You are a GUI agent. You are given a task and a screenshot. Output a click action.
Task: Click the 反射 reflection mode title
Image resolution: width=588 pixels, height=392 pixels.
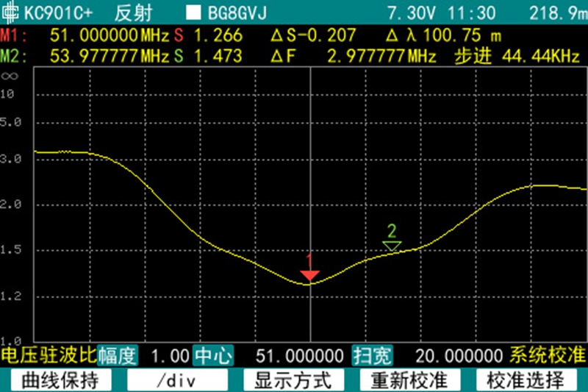135,13
